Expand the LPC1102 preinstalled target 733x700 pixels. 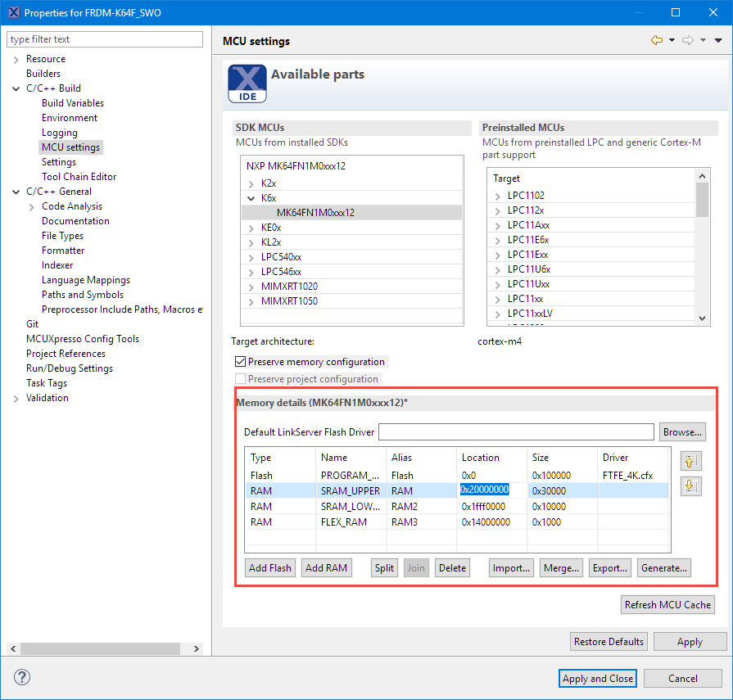[x=498, y=196]
